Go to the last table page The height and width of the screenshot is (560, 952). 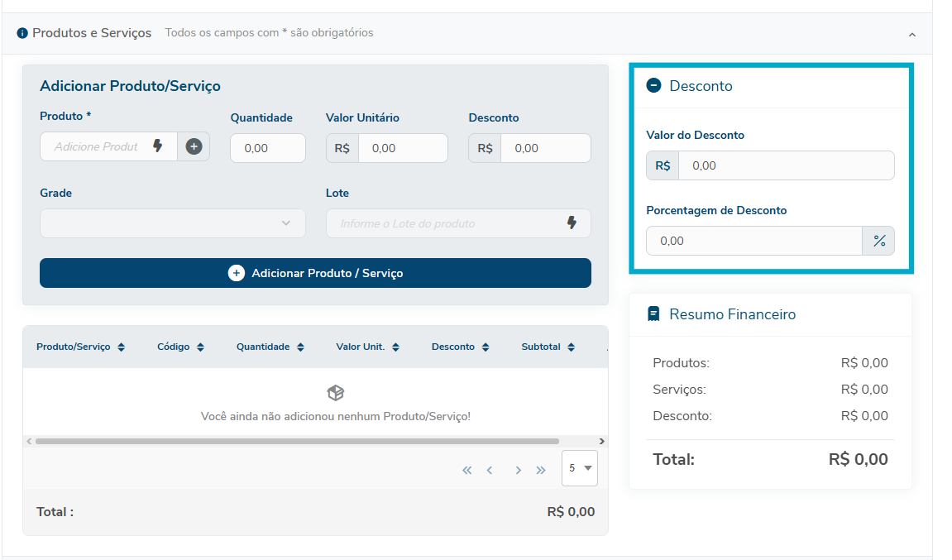(541, 470)
